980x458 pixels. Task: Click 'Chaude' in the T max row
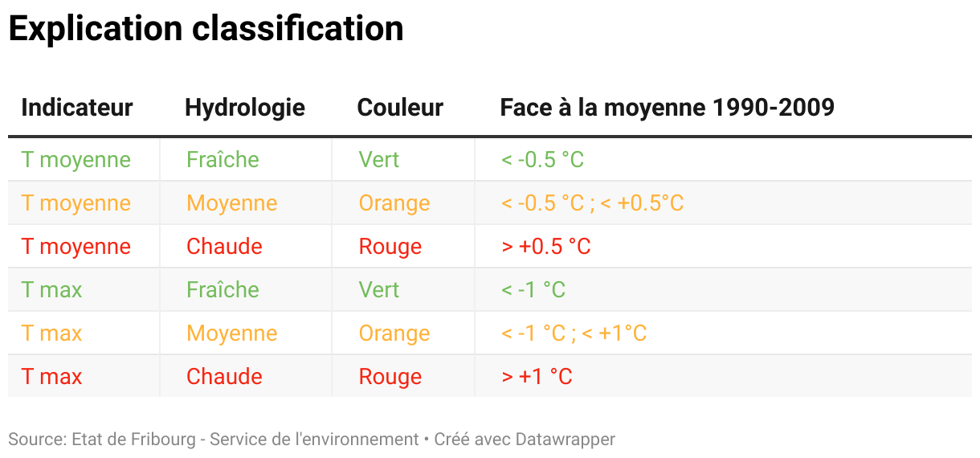(x=224, y=377)
